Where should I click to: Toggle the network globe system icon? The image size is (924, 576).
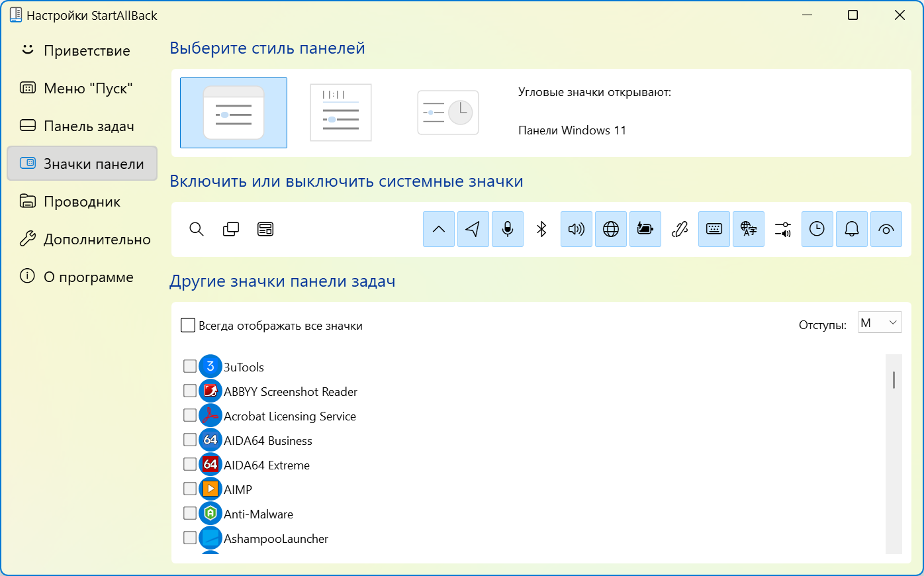point(611,229)
